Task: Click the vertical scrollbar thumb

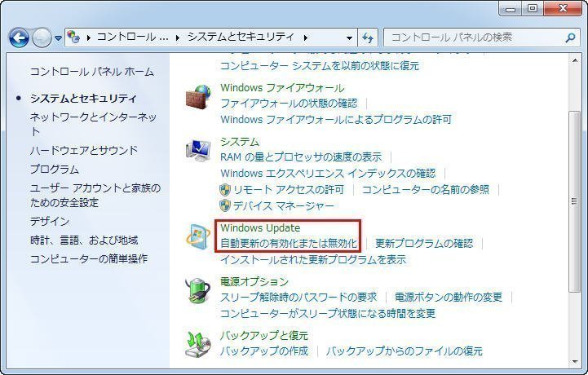Action: tap(574, 201)
